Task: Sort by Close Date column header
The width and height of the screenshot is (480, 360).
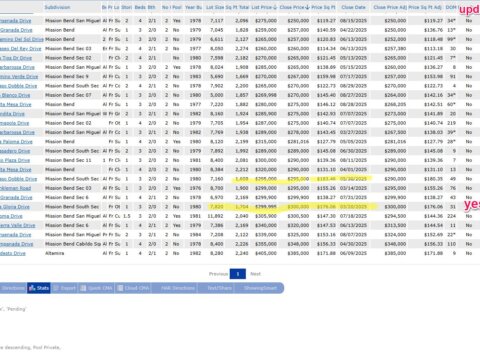Action: tap(353, 7)
